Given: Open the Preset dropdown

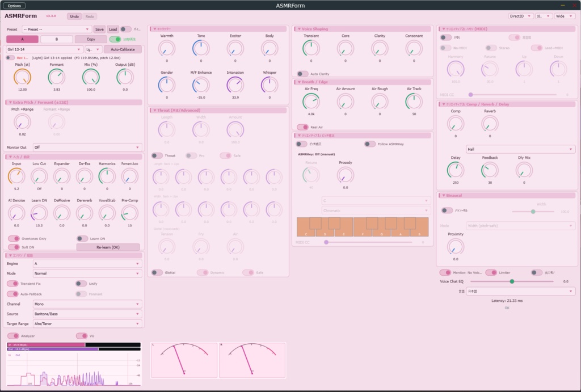Looking at the screenshot, I should click(x=56, y=29).
